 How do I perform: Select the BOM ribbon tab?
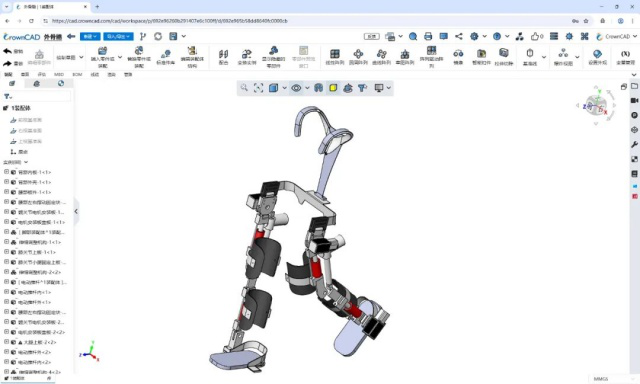[77, 75]
